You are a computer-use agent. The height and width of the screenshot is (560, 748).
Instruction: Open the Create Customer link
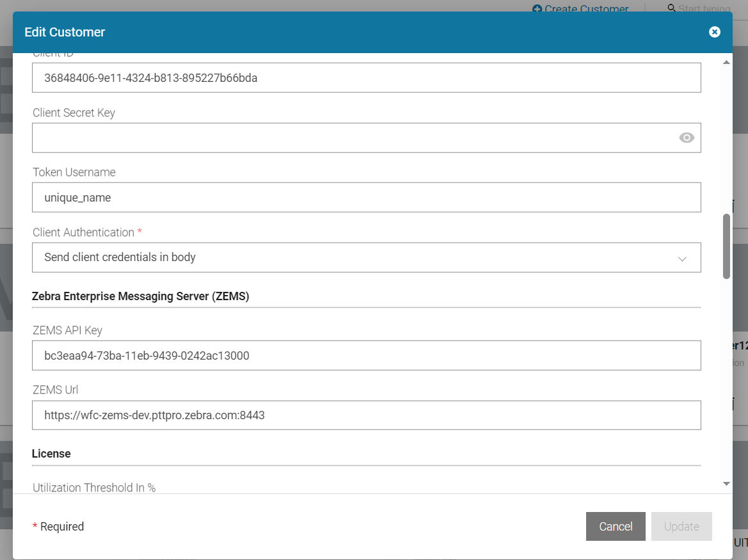586,9
